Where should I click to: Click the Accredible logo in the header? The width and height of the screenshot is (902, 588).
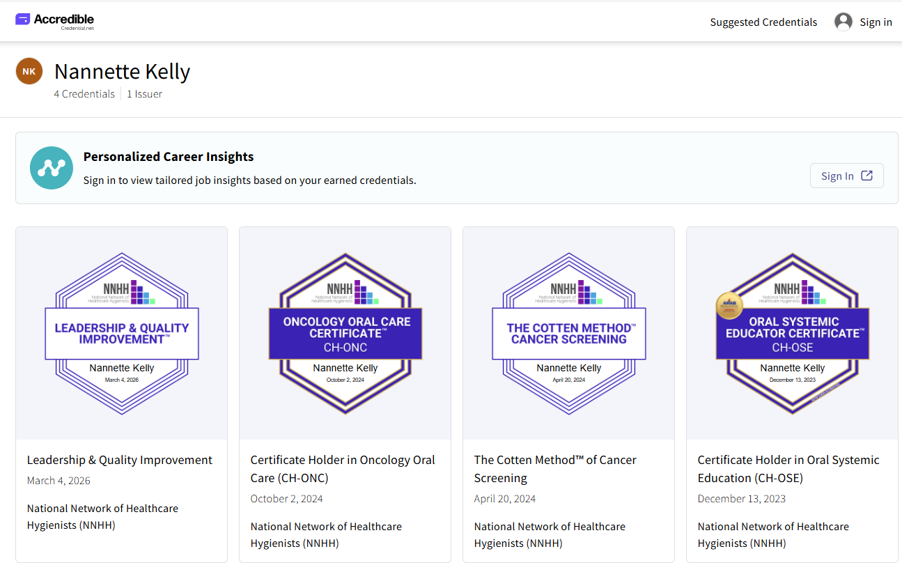click(x=55, y=21)
